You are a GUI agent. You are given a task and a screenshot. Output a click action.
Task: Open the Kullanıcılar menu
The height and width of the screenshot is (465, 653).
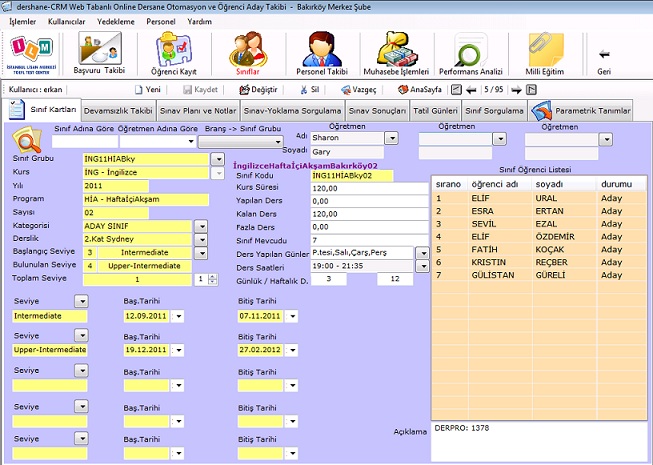[66, 22]
